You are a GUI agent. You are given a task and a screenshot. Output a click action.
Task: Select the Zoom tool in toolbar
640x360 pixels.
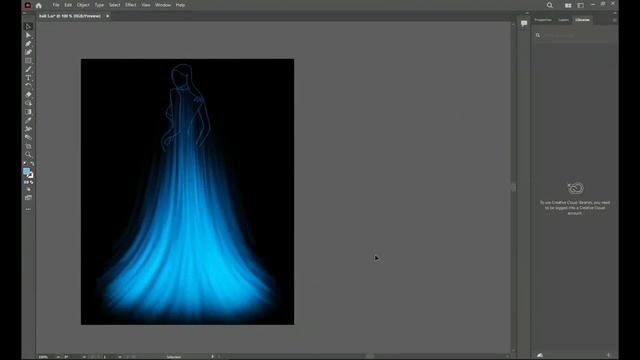click(28, 154)
